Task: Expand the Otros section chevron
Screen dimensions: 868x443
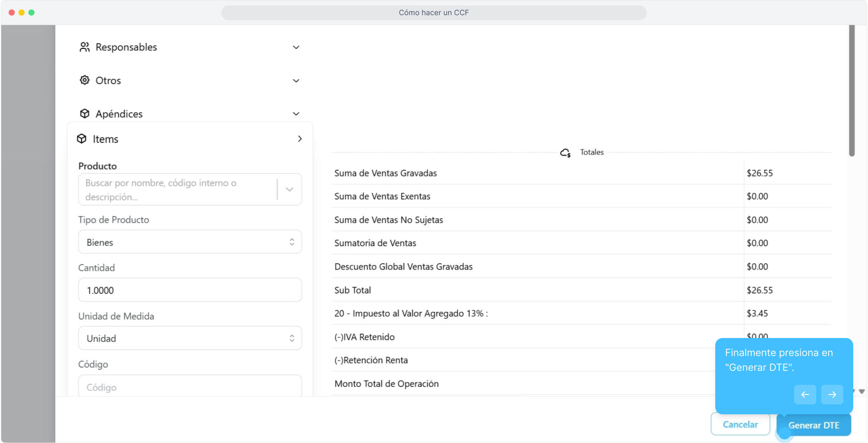Action: [296, 81]
